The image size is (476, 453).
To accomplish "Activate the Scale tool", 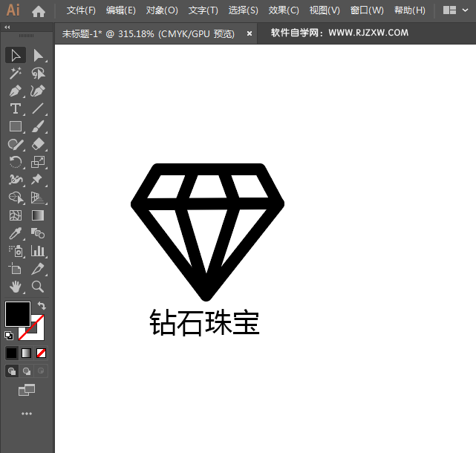I will pyautogui.click(x=39, y=162).
